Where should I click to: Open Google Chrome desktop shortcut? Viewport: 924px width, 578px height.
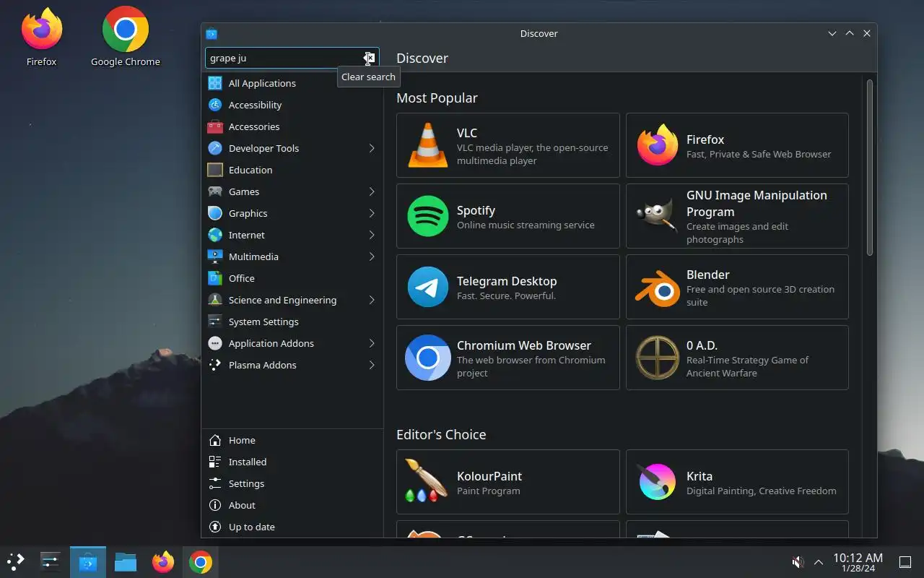[x=126, y=37]
